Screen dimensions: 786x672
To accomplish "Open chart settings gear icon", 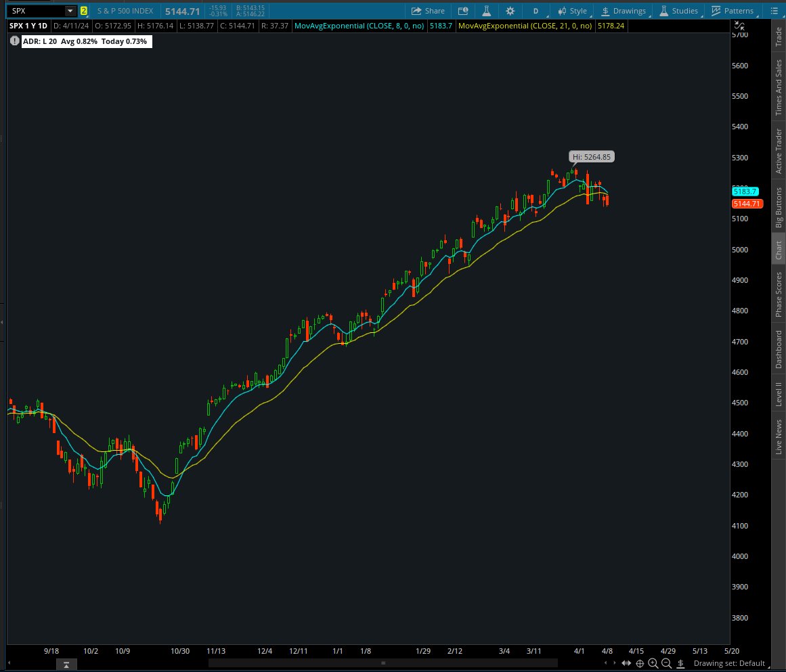I will (x=510, y=11).
